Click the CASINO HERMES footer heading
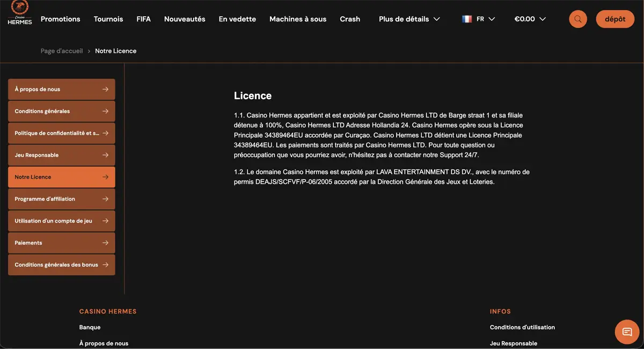This screenshot has height=349, width=644. pos(108,311)
